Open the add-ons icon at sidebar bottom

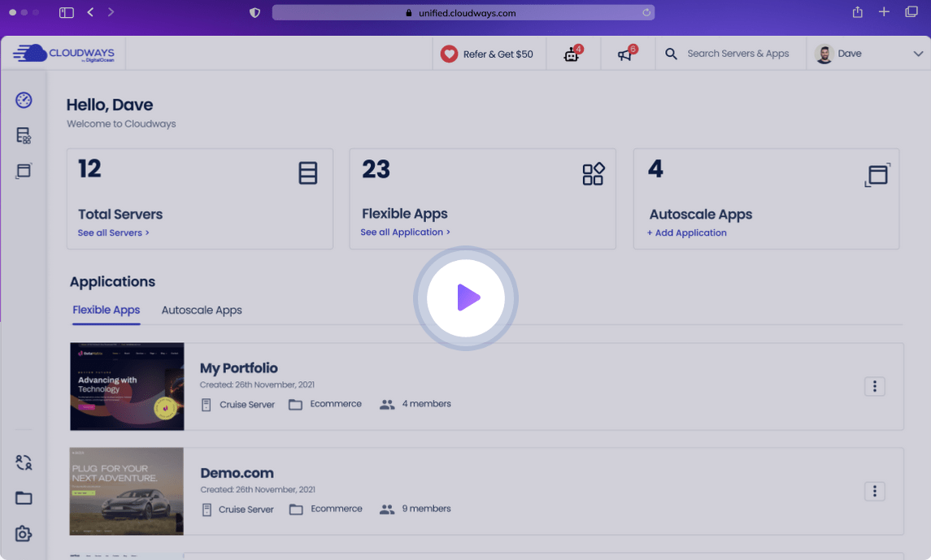(x=24, y=533)
